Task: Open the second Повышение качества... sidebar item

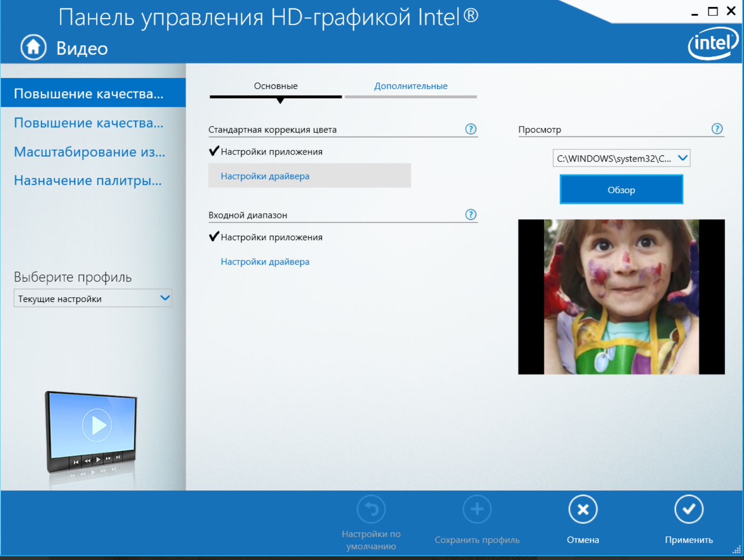Action: (x=89, y=122)
